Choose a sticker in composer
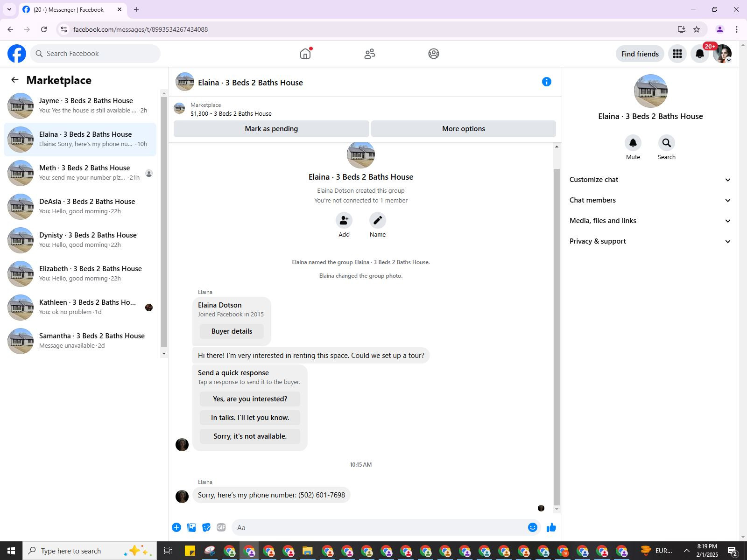Image resolution: width=747 pixels, height=560 pixels. [x=206, y=527]
